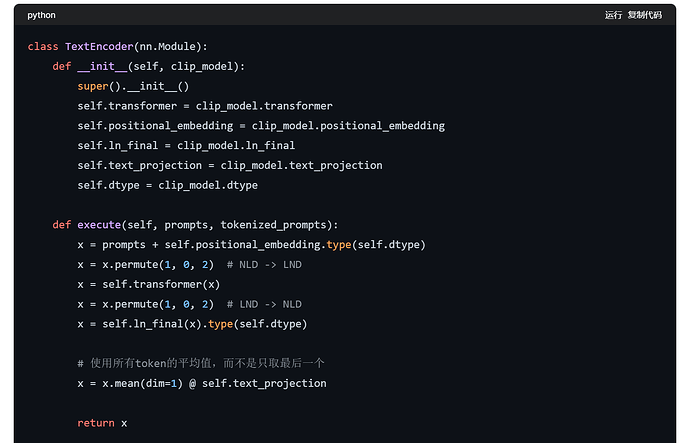Click the self.positional_embedding assignment line
This screenshot has height=443, width=690.
click(261, 126)
